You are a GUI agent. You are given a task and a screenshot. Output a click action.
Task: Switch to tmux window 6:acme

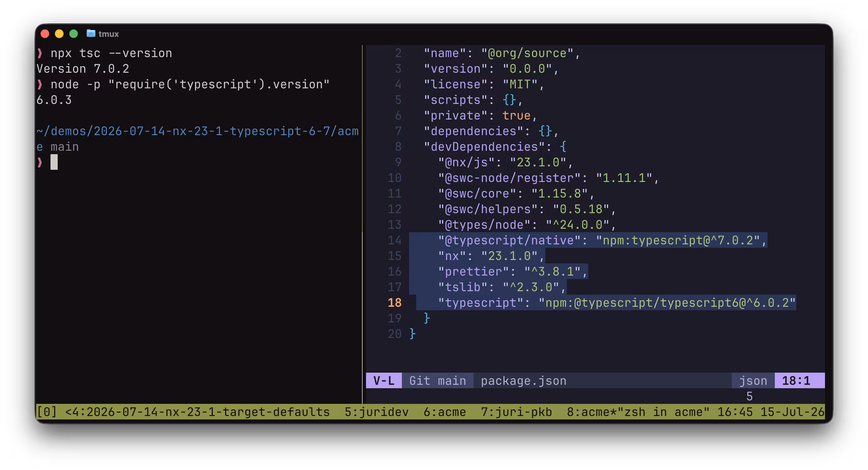[x=445, y=412]
